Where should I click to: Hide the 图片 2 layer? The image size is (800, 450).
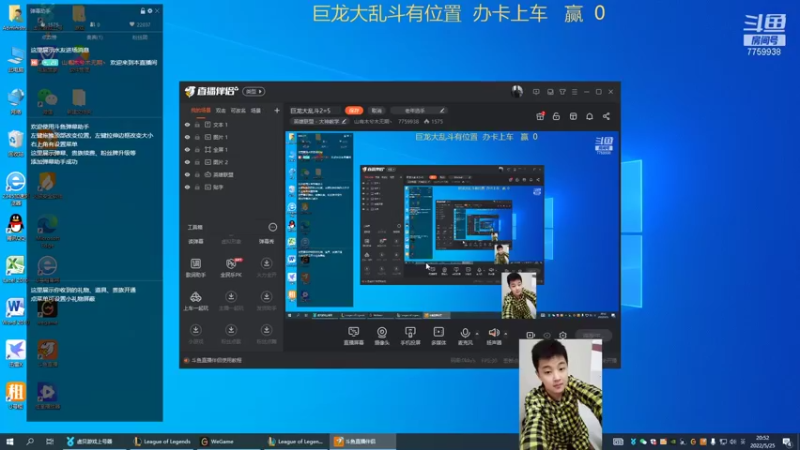click(x=187, y=162)
